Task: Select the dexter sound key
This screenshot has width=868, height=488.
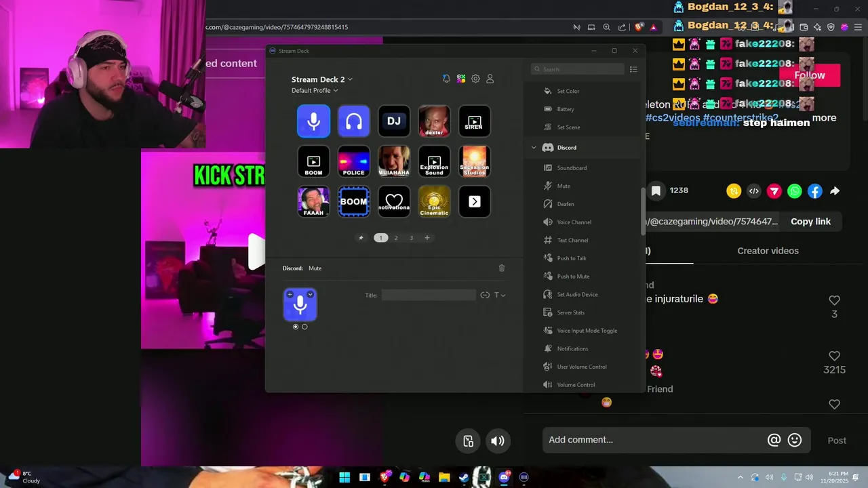Action: point(434,121)
